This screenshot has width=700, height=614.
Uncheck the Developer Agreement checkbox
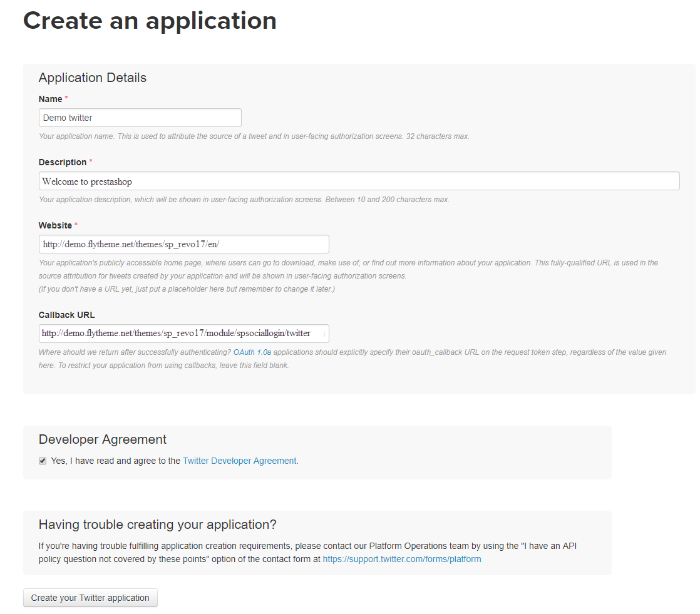[x=43, y=461]
